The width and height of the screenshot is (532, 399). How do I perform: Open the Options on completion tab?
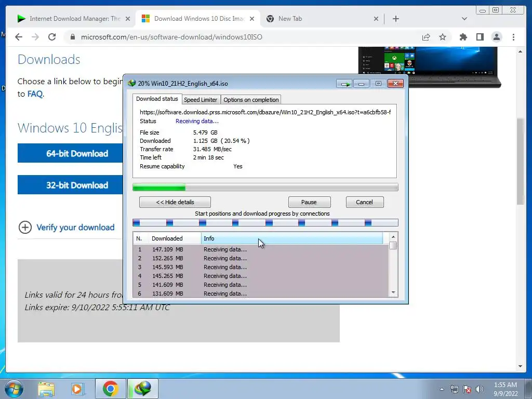point(251,100)
